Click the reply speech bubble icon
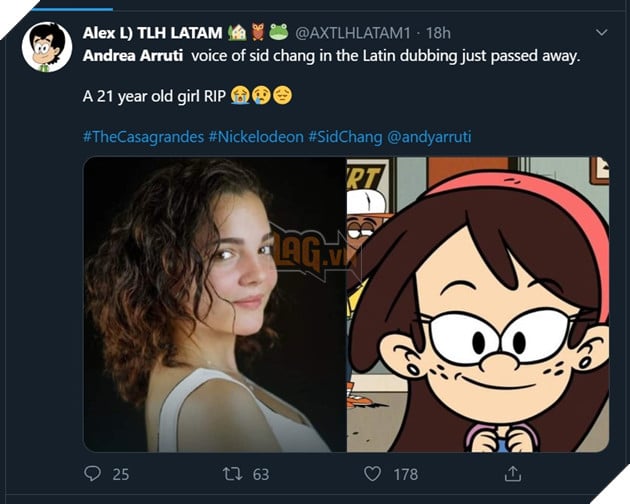Viewport: 630px width, 504px height. tap(93, 474)
